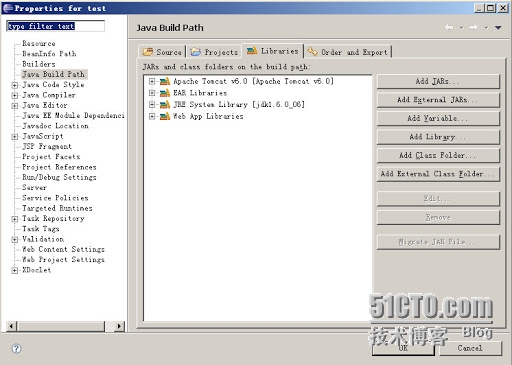Click the Order and Export tab icon
512x365 pixels.
click(x=312, y=51)
